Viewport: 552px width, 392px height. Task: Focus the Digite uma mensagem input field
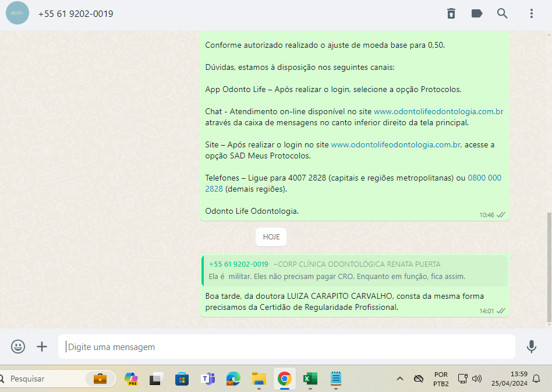tap(286, 347)
